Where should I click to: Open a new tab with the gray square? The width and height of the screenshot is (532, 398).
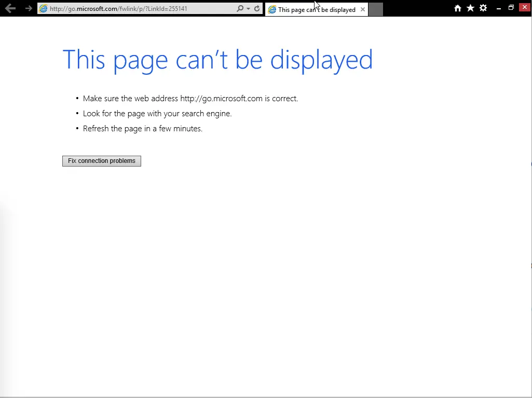coord(376,9)
